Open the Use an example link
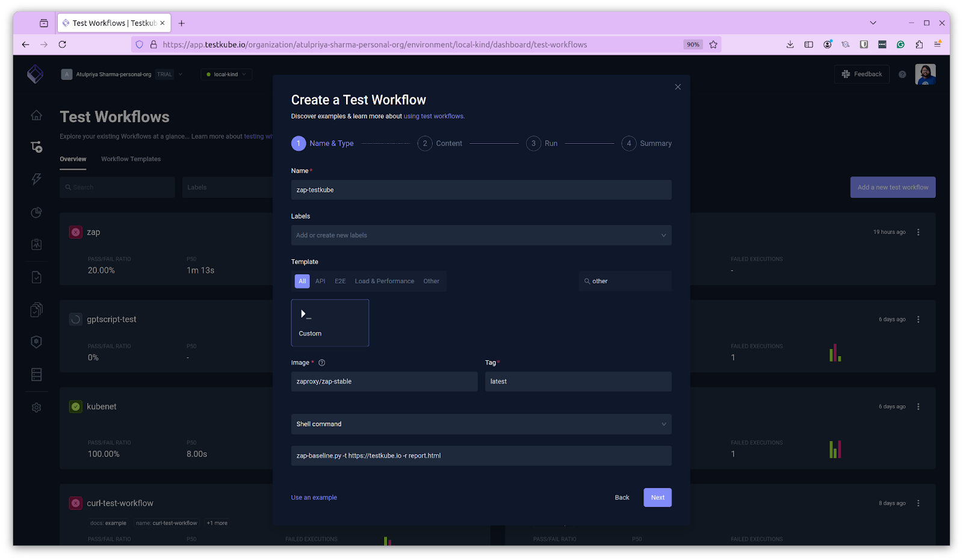Screen dimensions: 963x560 [314, 497]
